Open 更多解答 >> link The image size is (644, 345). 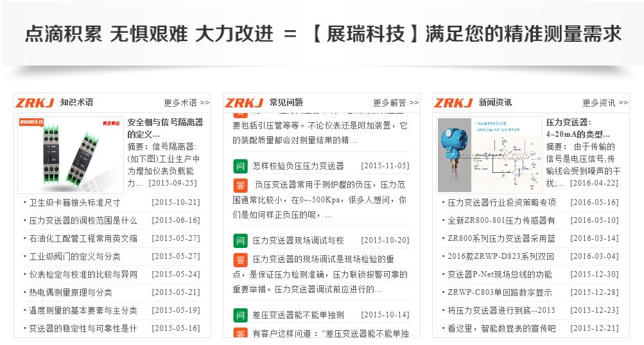point(396,103)
